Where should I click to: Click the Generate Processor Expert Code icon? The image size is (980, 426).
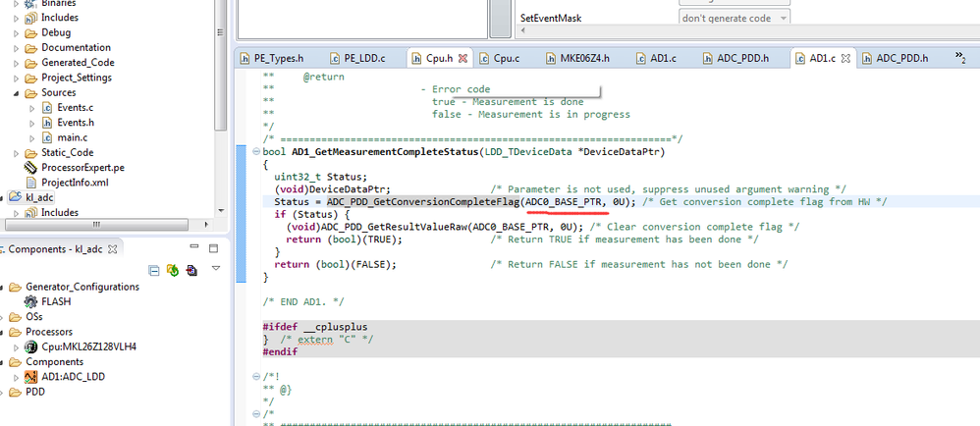(x=173, y=270)
